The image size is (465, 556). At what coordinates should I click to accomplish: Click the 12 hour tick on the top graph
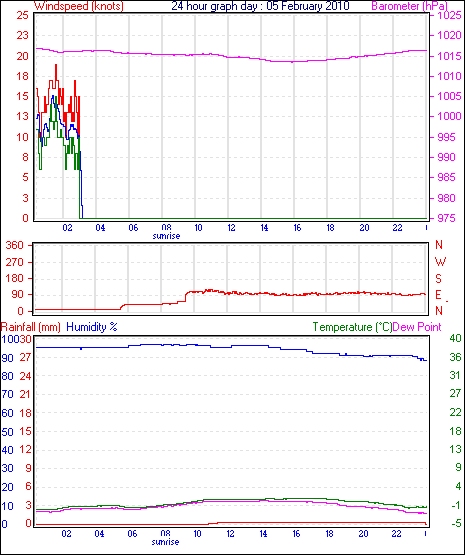231,228
